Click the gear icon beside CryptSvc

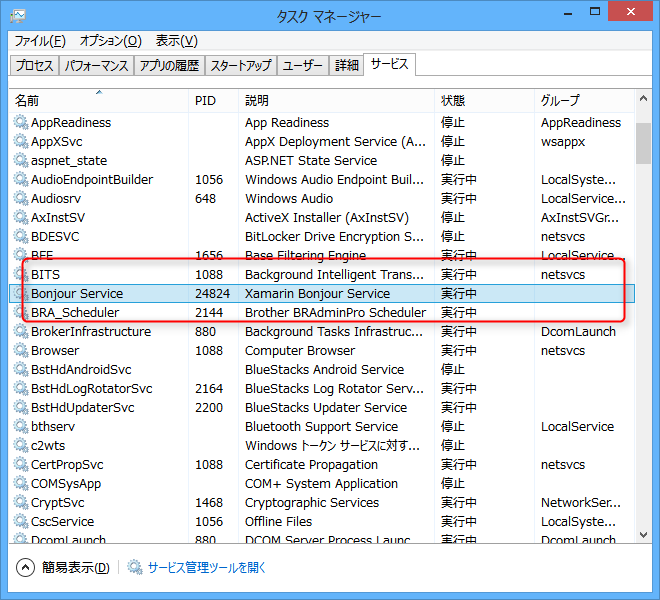pyautogui.click(x=21, y=503)
